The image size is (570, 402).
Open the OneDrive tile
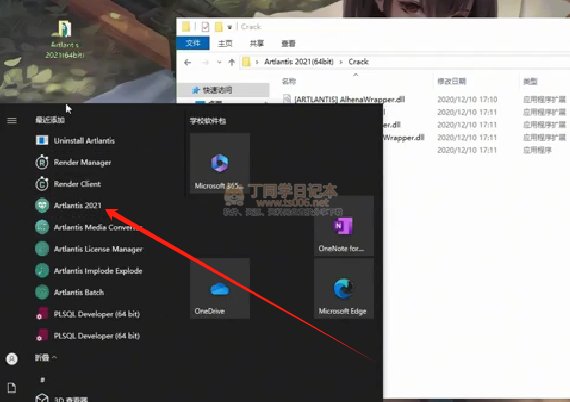pos(220,289)
